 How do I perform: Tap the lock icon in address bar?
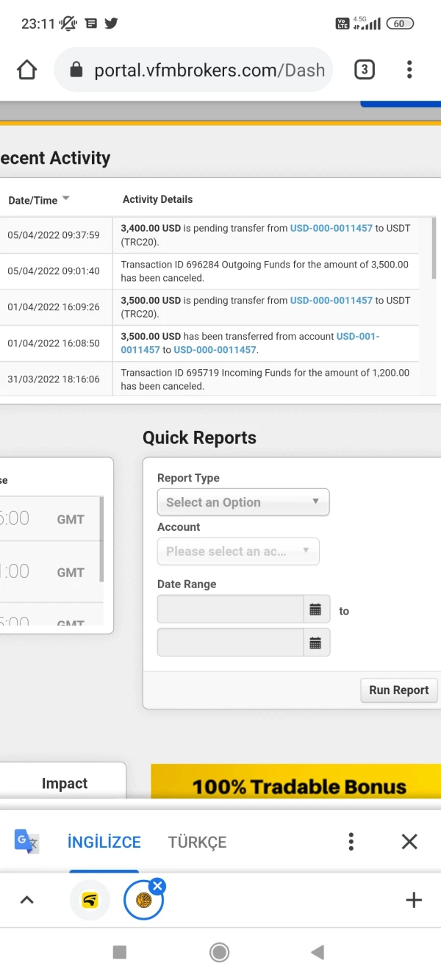pos(76,70)
